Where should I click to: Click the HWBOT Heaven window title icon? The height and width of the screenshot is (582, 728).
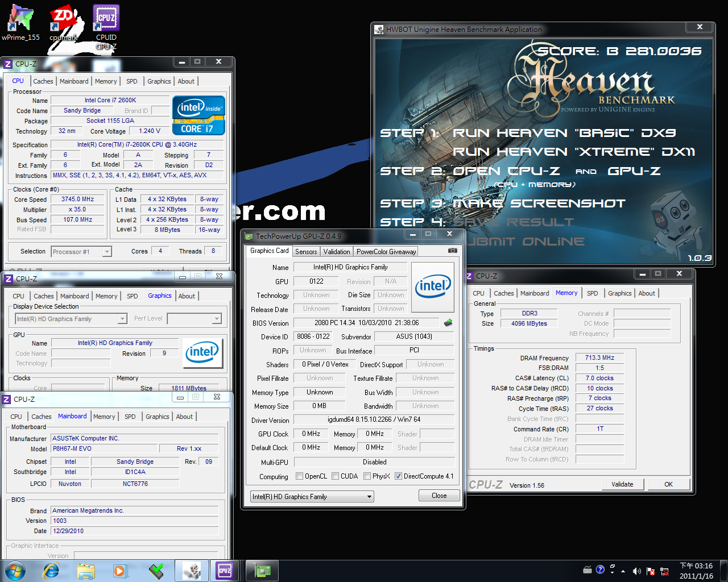pos(379,30)
